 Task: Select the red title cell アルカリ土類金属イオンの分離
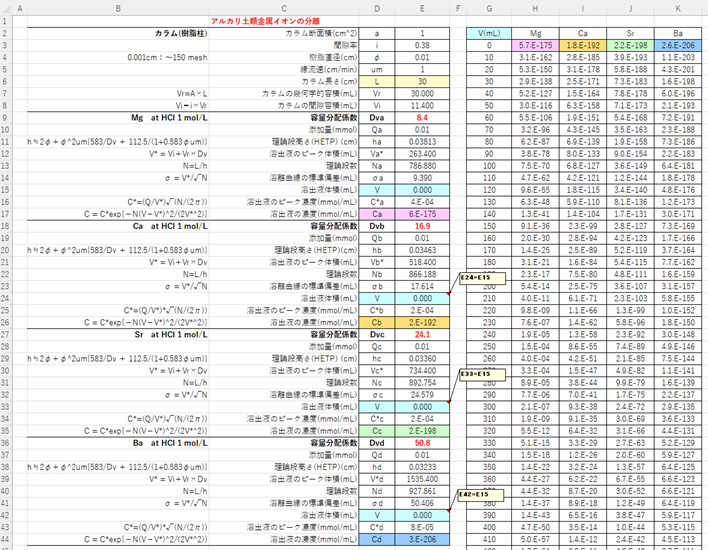[266, 21]
